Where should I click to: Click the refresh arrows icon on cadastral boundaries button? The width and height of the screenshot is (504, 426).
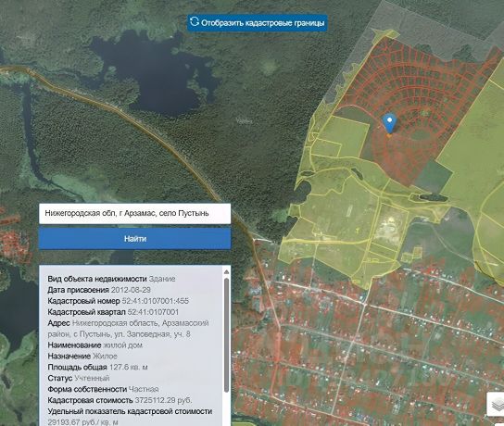coord(195,22)
